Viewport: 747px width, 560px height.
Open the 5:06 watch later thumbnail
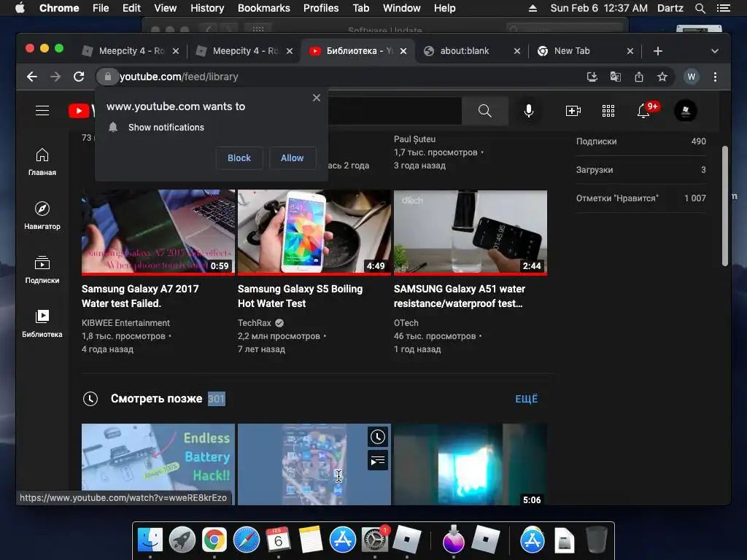click(x=471, y=464)
